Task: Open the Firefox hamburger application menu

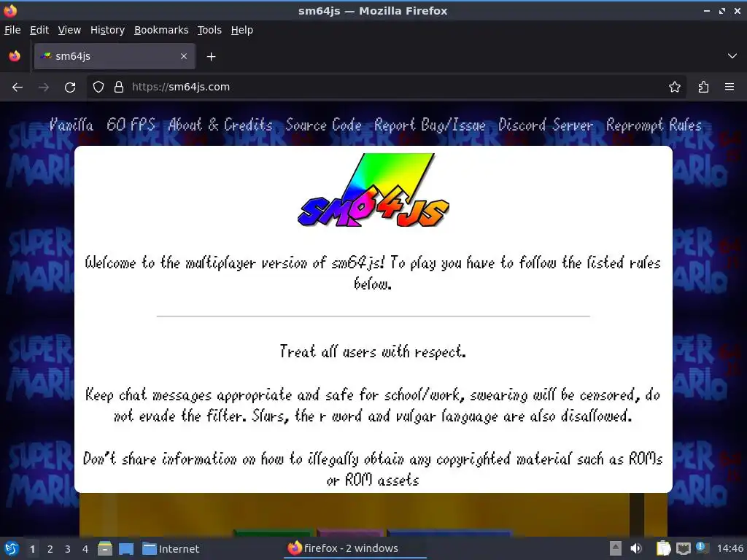Action: [x=729, y=87]
